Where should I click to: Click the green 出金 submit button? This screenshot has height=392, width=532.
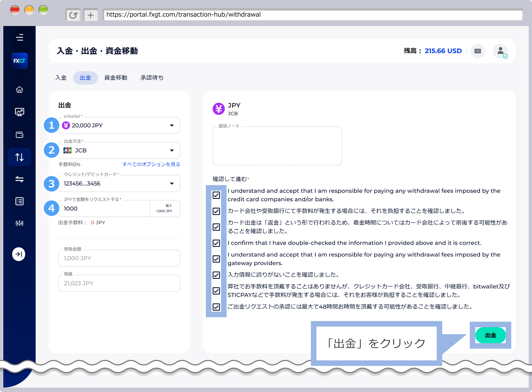pyautogui.click(x=490, y=335)
